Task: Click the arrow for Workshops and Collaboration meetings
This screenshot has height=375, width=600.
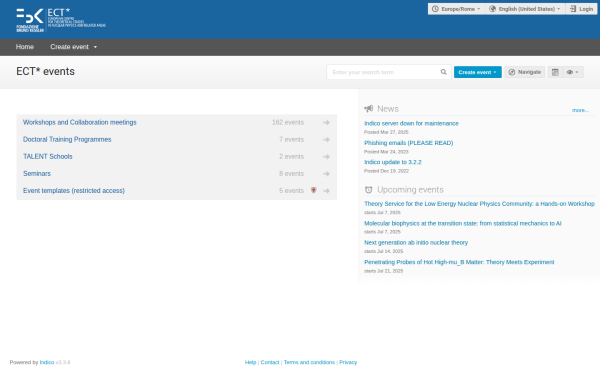Action: click(326, 122)
